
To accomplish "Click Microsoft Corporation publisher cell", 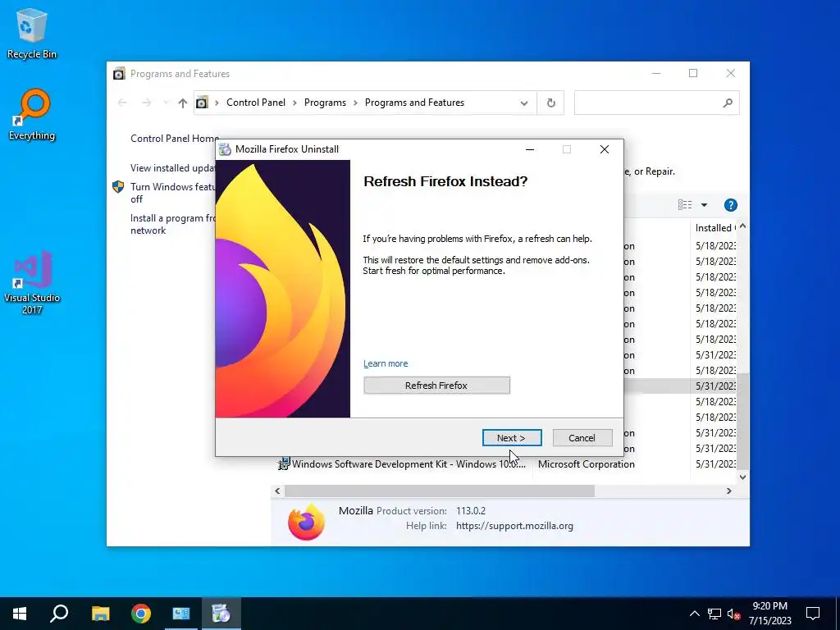I will pyautogui.click(x=586, y=464).
